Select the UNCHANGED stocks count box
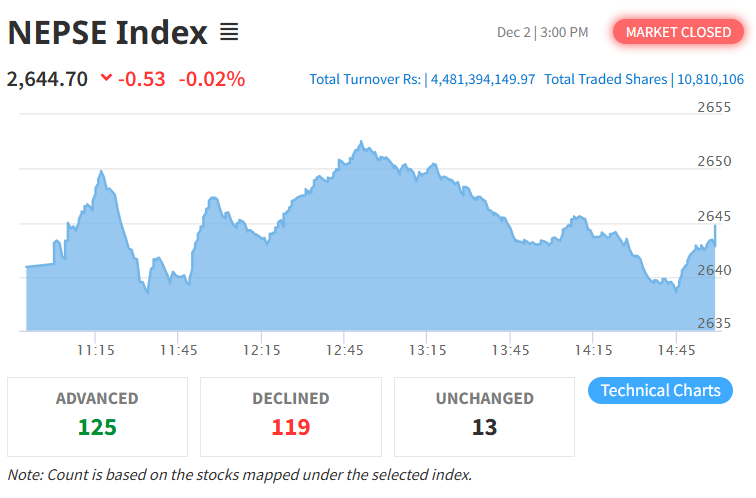The image size is (756, 498). [484, 416]
